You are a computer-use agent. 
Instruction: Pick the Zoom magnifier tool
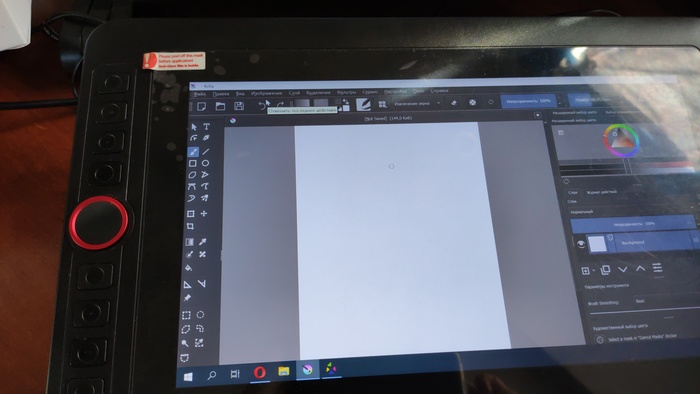(185, 343)
